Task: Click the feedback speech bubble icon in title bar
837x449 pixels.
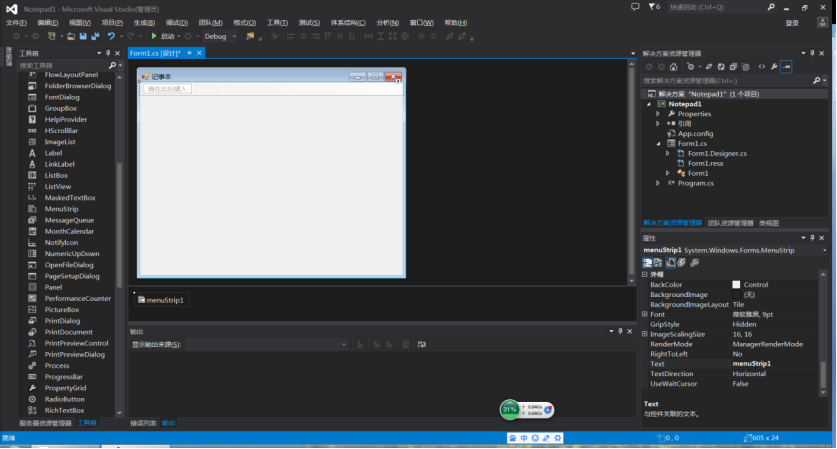Action: 635,7
